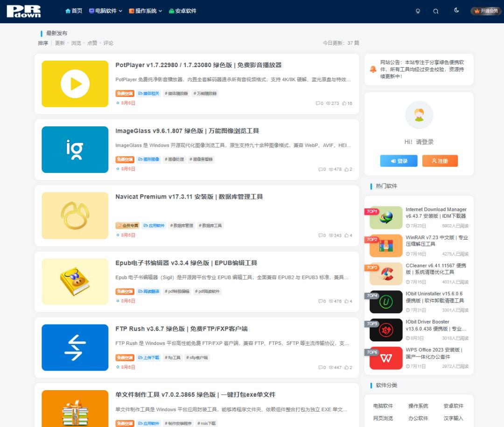Click the 阅读翻译 category tag

point(148,291)
